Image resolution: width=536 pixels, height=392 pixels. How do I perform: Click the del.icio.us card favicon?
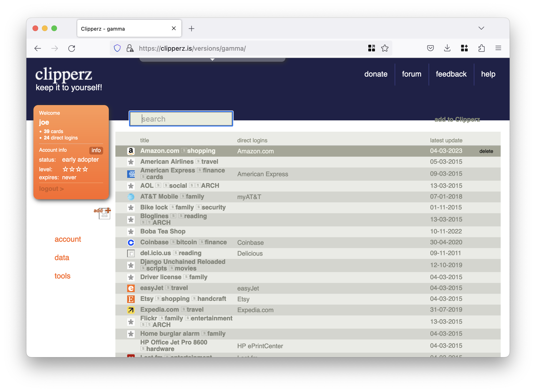click(131, 253)
